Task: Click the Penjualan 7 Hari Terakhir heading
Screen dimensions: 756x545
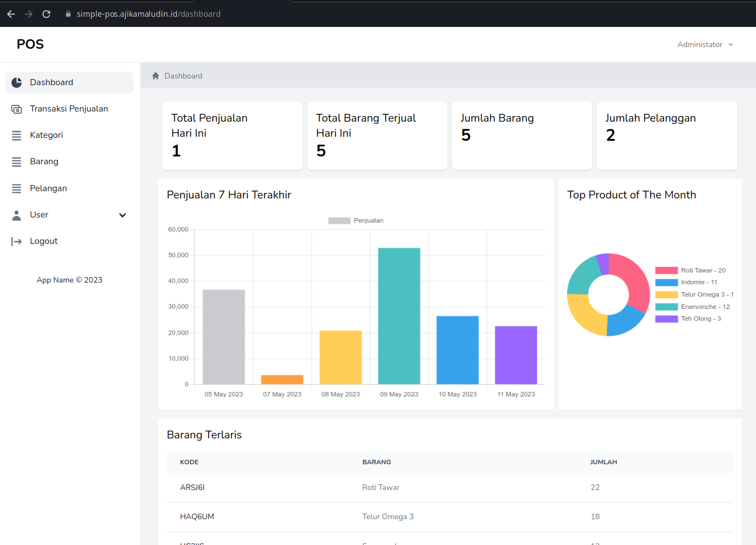Action: pos(229,195)
